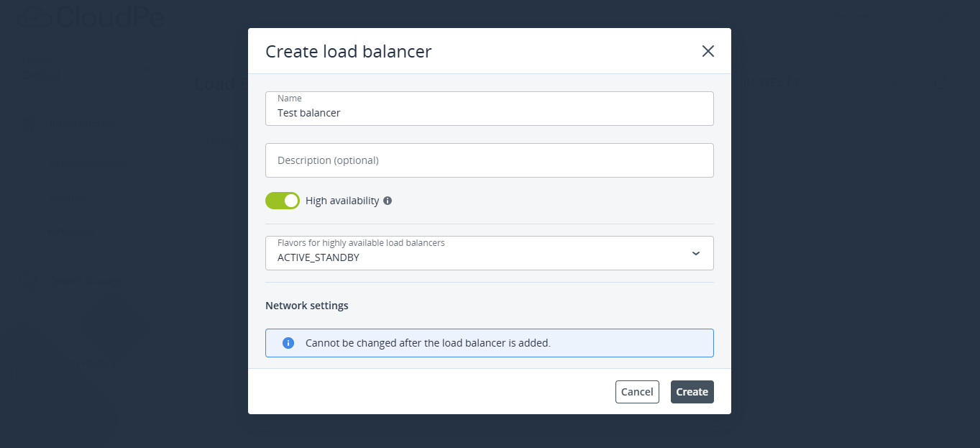
Task: Click the High availability info icon
Action: (x=388, y=201)
